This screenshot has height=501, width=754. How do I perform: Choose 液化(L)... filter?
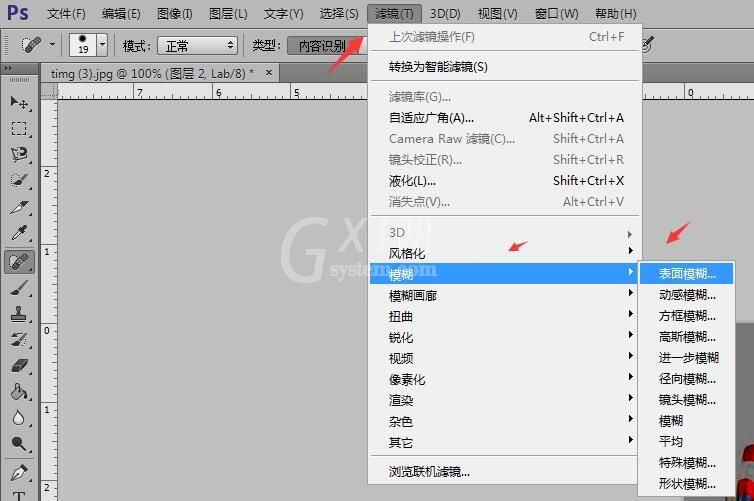pyautogui.click(x=505, y=181)
